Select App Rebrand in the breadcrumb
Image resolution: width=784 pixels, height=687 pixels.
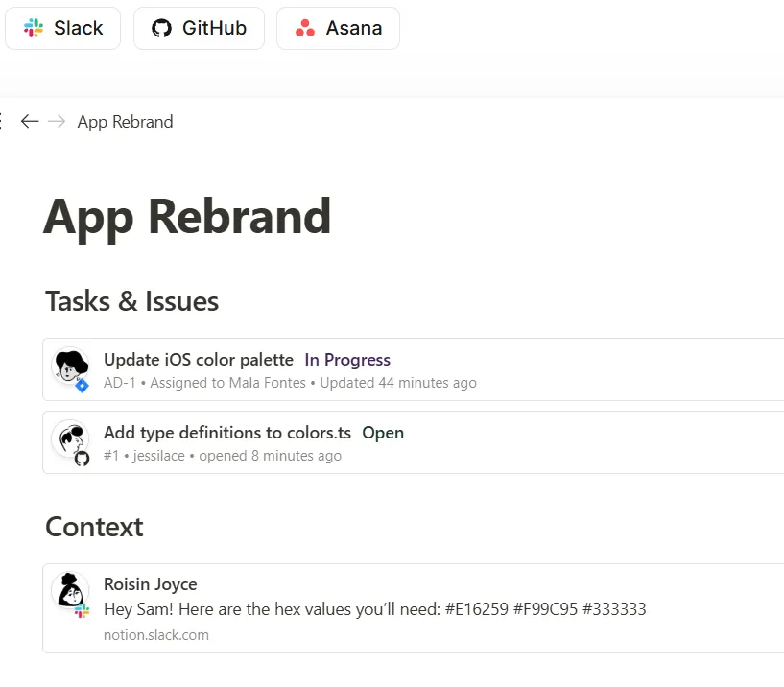pyautogui.click(x=125, y=122)
